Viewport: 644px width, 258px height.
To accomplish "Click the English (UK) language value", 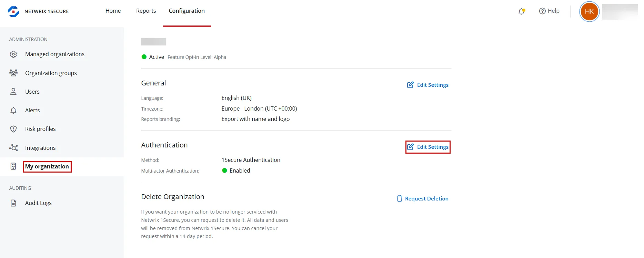I will pos(237,98).
